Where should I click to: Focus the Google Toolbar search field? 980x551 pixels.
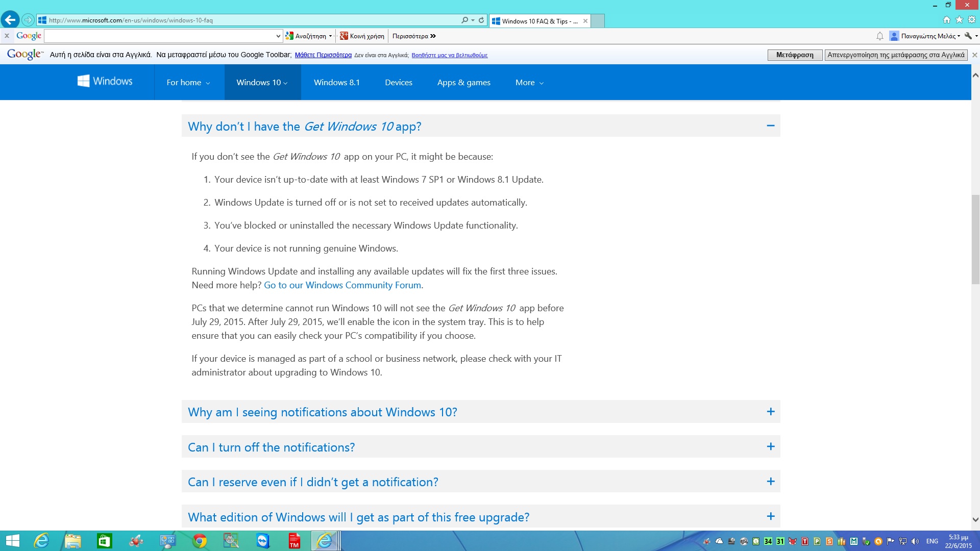point(160,36)
